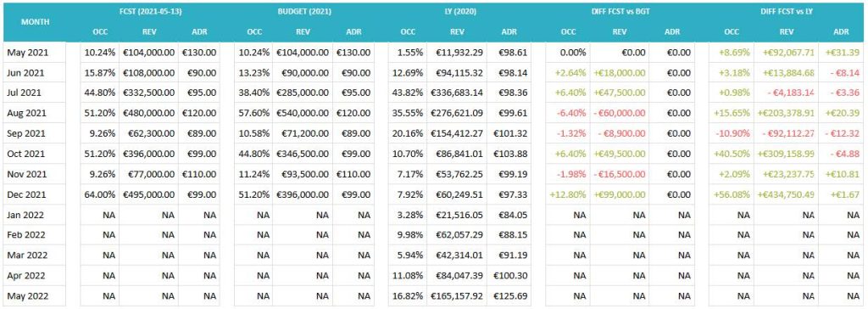Click budget revenue €540,000.00 cell

click(303, 113)
